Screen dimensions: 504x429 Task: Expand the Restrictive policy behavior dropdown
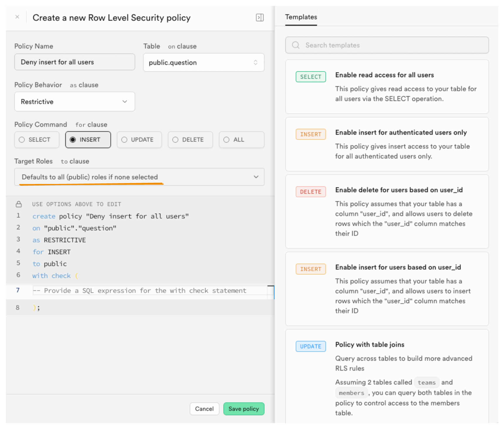(x=75, y=102)
